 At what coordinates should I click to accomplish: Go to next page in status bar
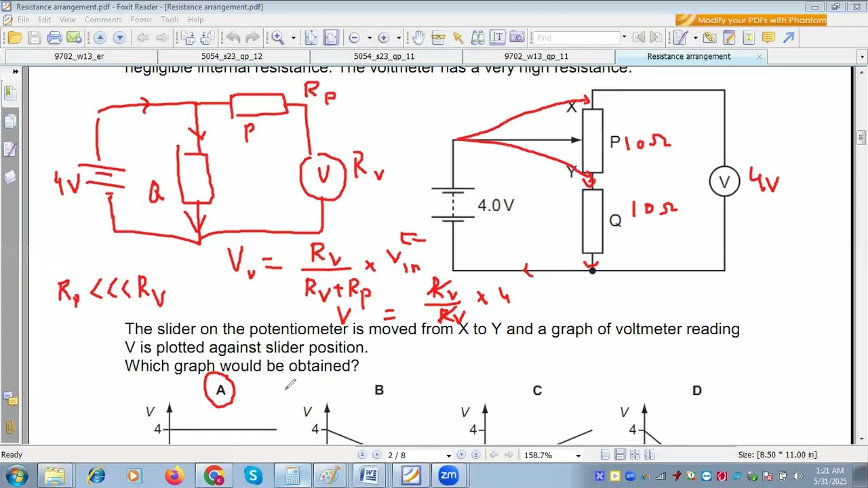pyautogui.click(x=462, y=455)
